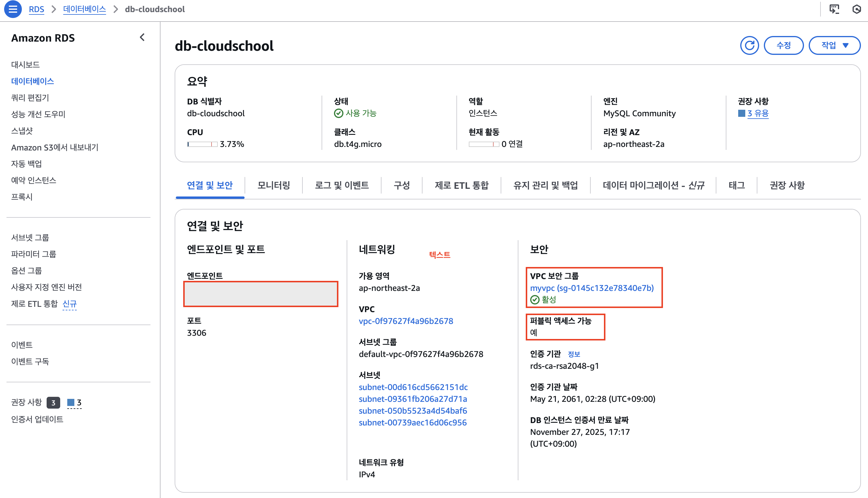Click the 정보 info link beside 인증 기관
The width and height of the screenshot is (868, 498).
[x=574, y=354]
